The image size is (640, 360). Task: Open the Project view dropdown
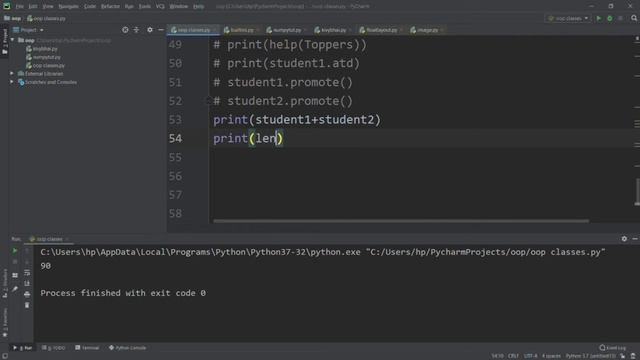point(28,30)
